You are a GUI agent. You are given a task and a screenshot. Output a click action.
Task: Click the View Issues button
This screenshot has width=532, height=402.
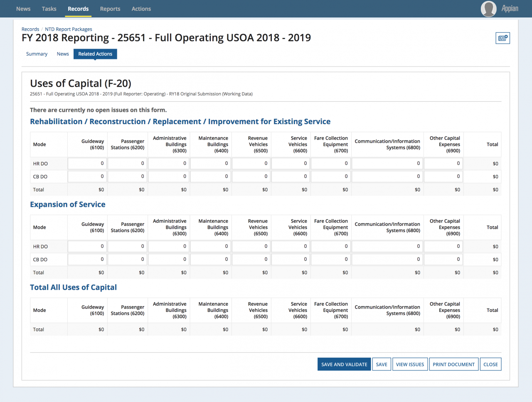[x=410, y=364]
